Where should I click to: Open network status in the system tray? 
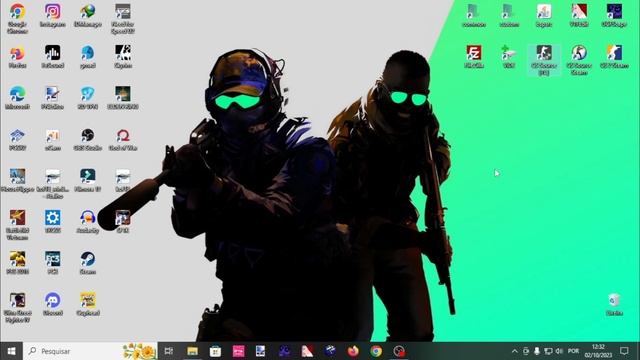548,351
